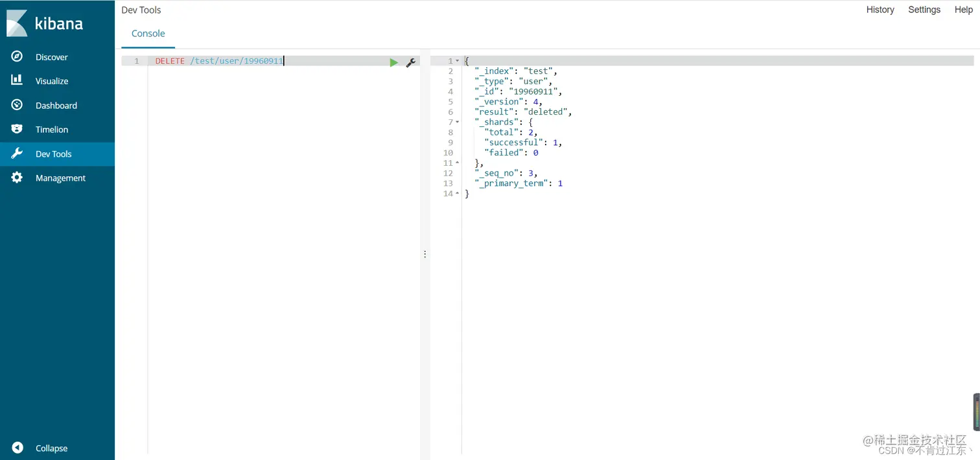Viewport: 980px width, 460px height.
Task: Collapse JSON root fold arrow line 1
Action: (x=458, y=61)
